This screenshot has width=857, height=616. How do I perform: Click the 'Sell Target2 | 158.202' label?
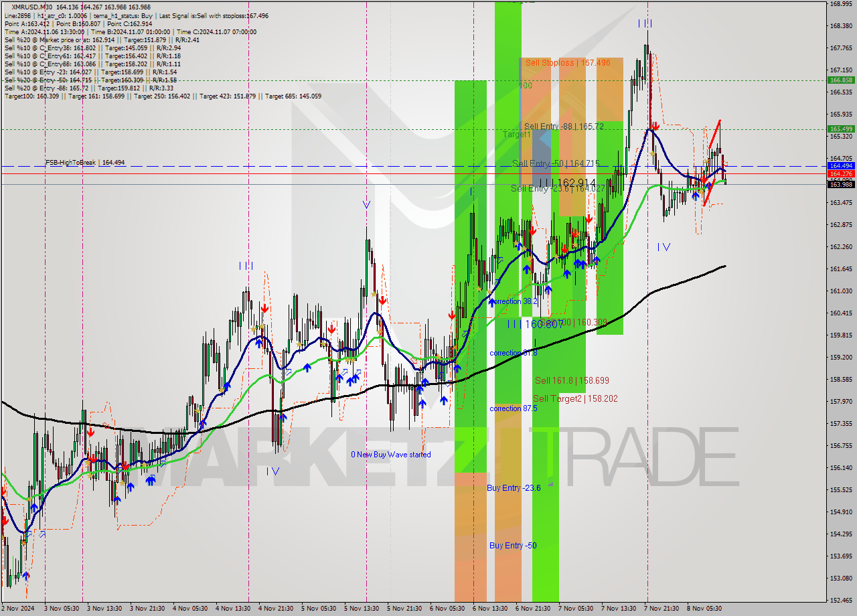pyautogui.click(x=575, y=398)
